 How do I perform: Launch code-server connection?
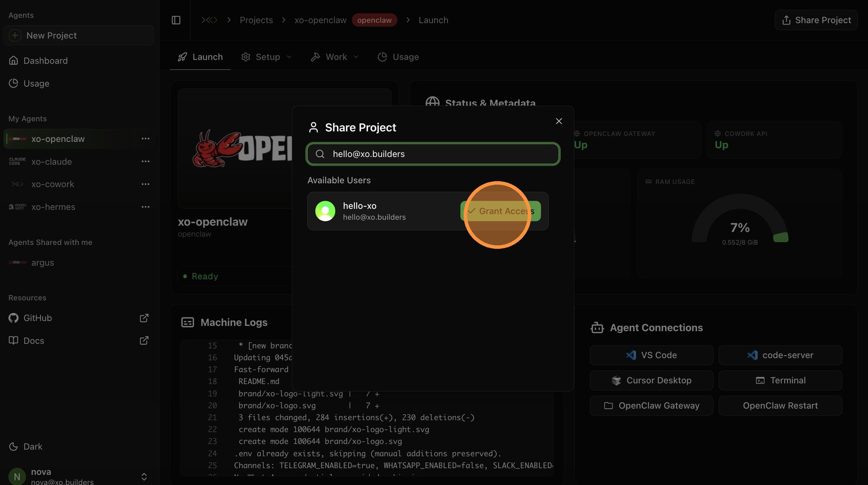click(x=780, y=355)
